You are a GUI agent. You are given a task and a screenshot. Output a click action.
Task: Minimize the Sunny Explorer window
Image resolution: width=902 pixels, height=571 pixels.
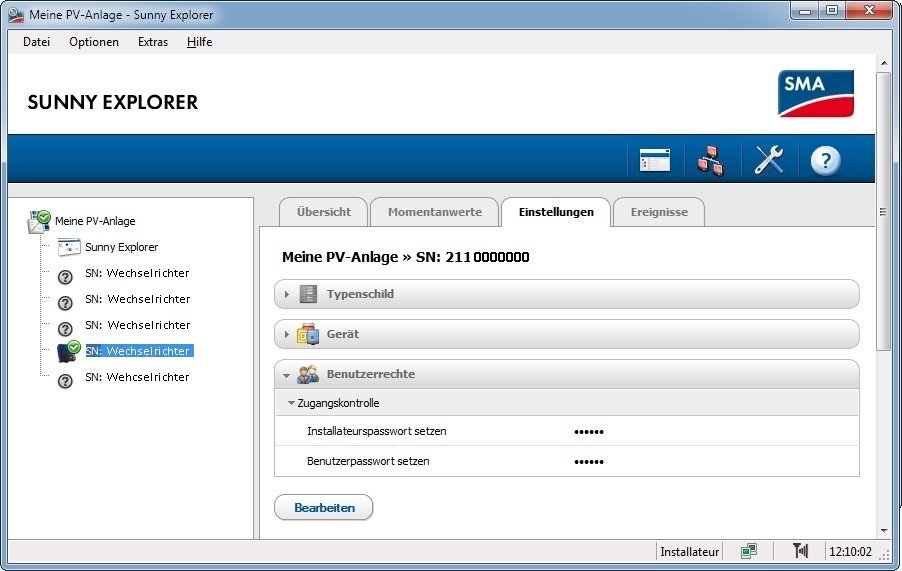pyautogui.click(x=805, y=11)
